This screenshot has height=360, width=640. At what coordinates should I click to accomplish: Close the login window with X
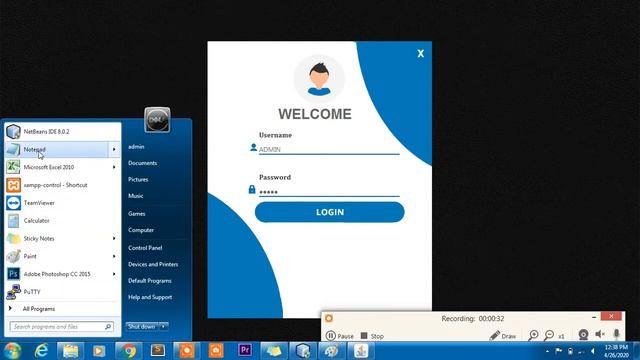click(x=421, y=53)
